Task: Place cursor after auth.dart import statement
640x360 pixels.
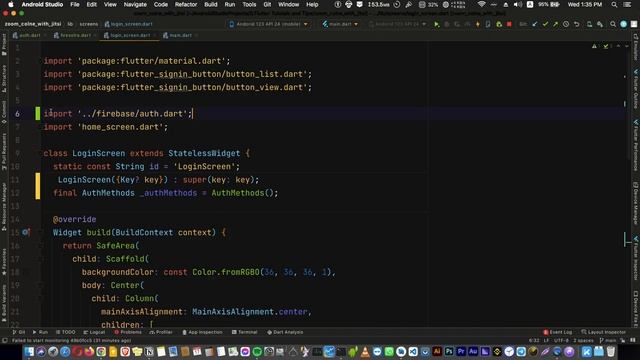Action: (193, 113)
